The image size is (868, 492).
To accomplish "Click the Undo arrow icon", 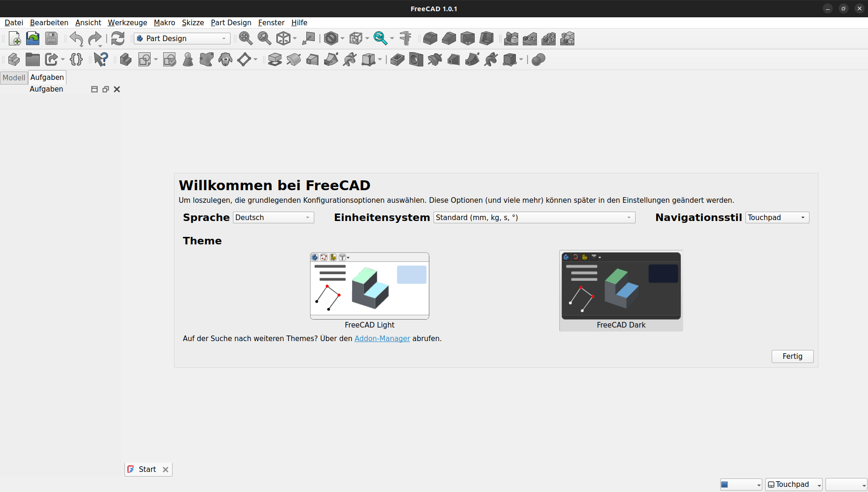I will pyautogui.click(x=76, y=39).
